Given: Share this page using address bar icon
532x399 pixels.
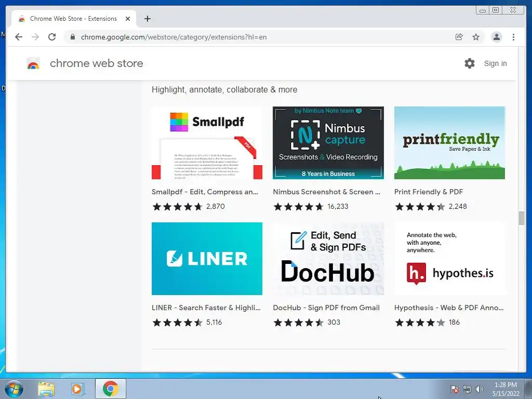Looking at the screenshot, I should tap(459, 37).
